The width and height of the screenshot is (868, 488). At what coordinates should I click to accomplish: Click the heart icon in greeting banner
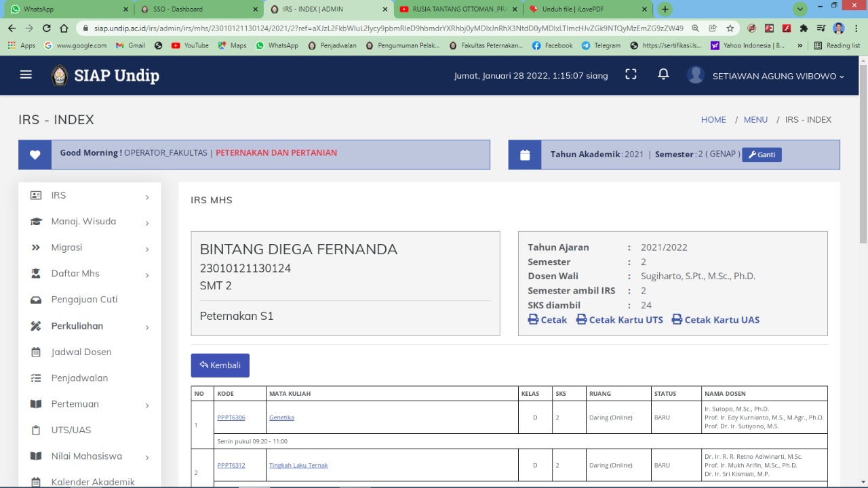point(35,155)
